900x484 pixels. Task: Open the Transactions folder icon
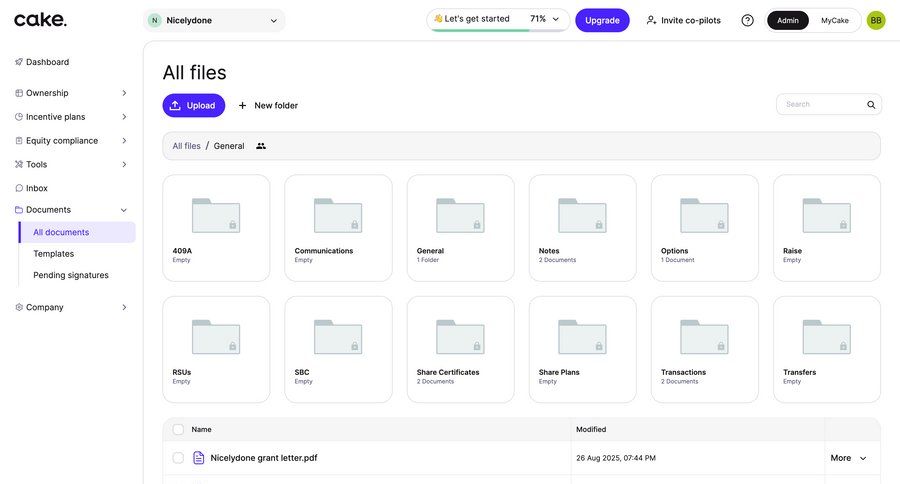pyautogui.click(x=704, y=337)
